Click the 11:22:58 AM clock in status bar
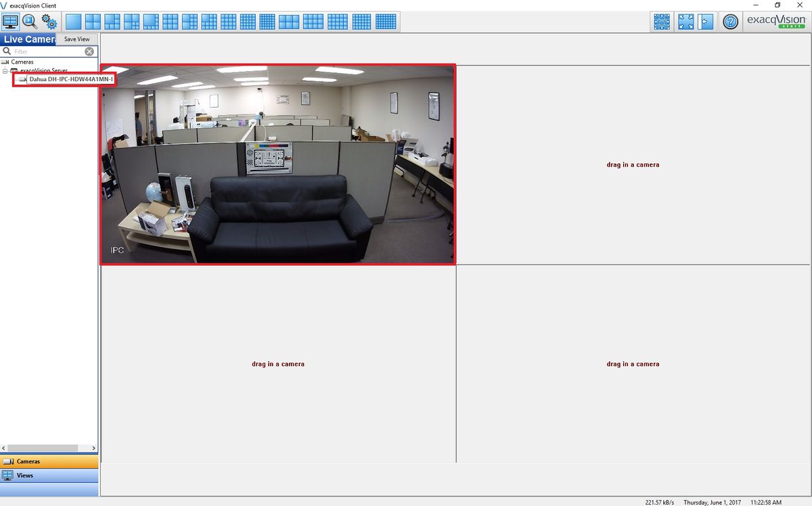 [x=767, y=503]
